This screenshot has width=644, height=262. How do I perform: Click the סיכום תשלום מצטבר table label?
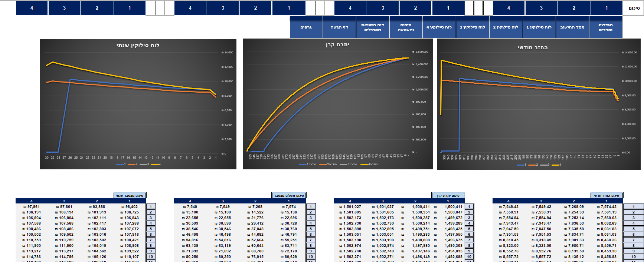[289, 196]
